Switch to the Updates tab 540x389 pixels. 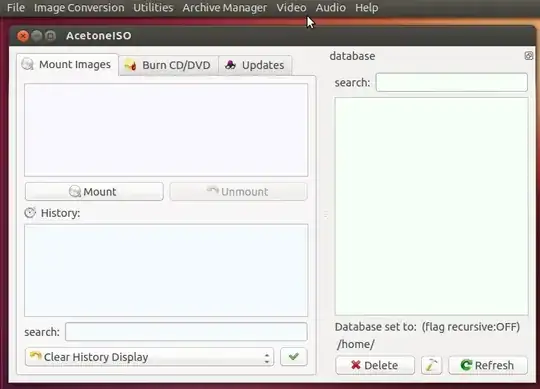(x=255, y=65)
